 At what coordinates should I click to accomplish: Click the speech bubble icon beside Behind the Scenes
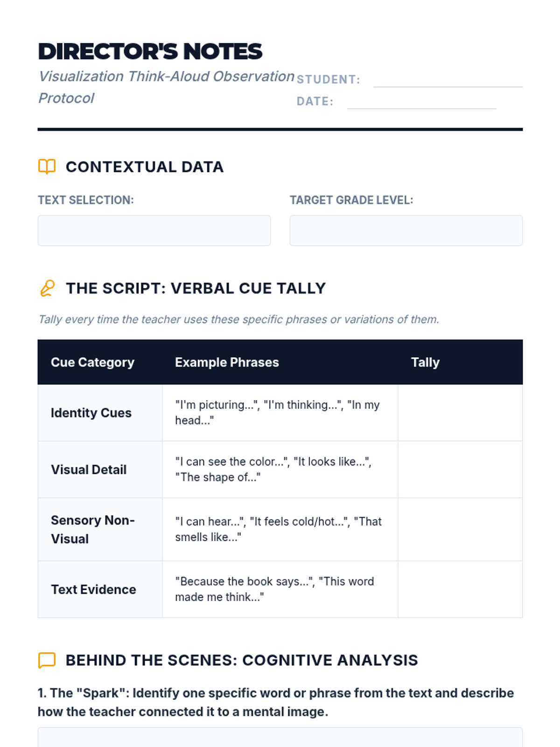47,660
